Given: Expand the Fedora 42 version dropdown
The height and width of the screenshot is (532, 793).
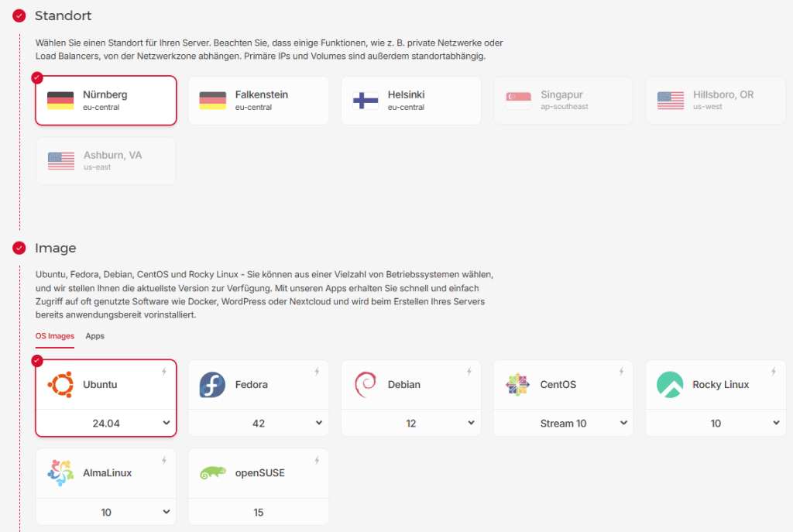Looking at the screenshot, I should (258, 424).
